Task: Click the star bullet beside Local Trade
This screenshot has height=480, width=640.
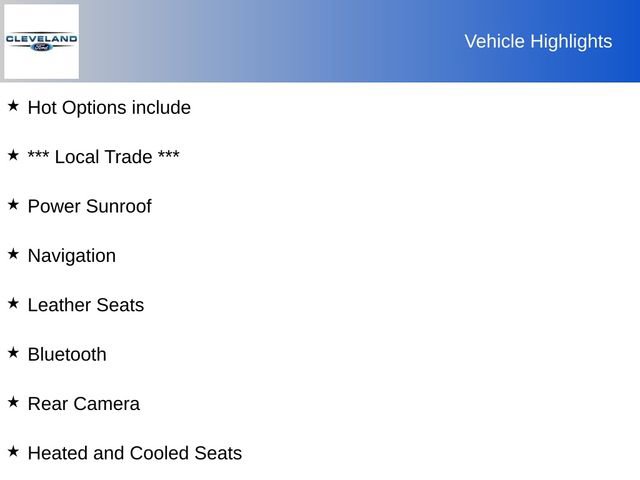Action: pos(13,155)
